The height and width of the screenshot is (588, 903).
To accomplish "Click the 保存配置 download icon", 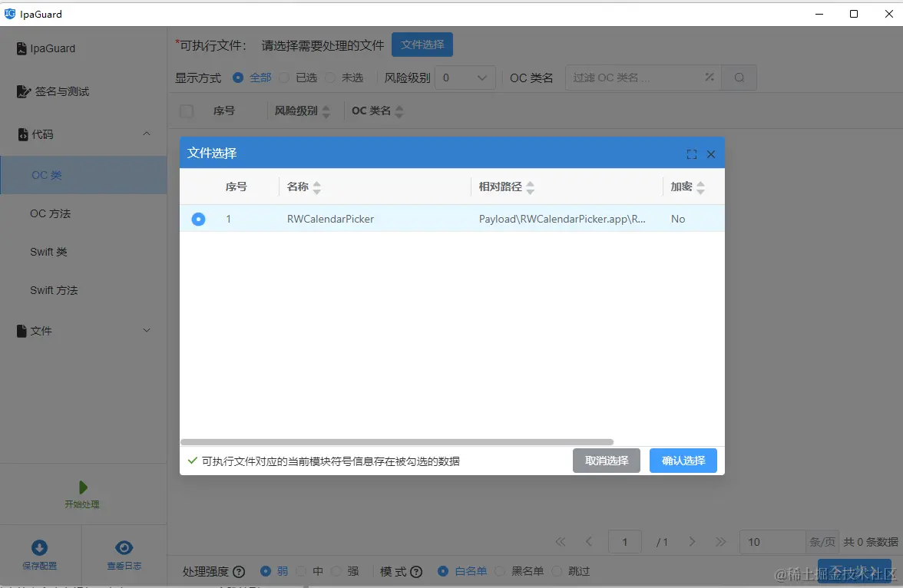I will tap(40, 547).
